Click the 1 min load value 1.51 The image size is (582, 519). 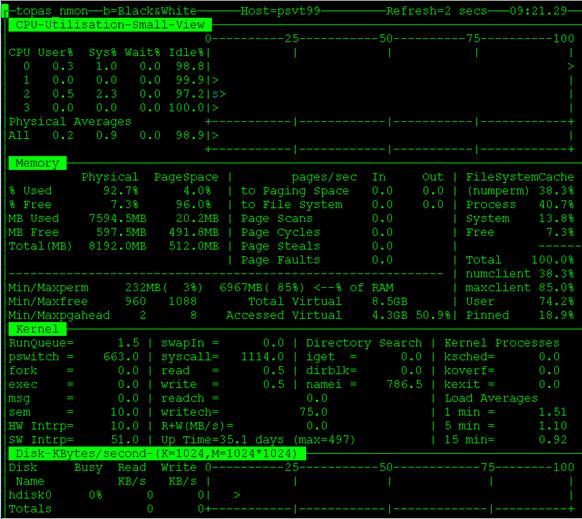tap(553, 412)
